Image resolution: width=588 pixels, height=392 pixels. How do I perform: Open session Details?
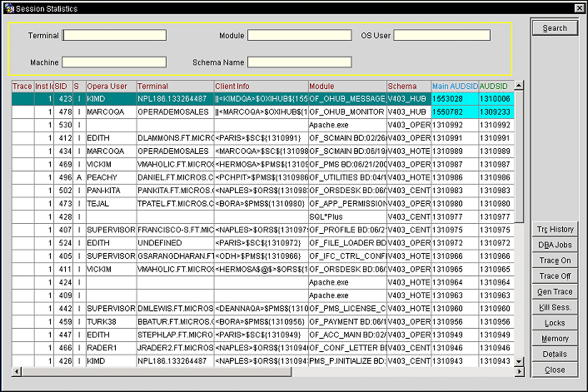[x=555, y=354]
